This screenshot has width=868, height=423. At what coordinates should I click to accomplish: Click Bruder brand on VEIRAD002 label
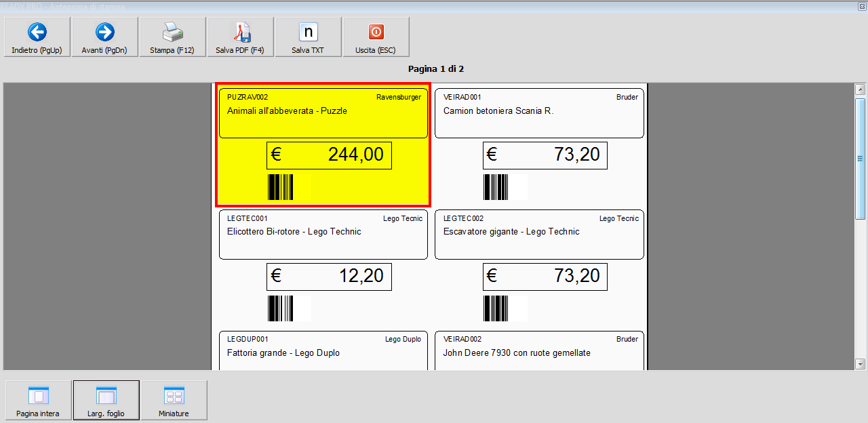coord(627,339)
